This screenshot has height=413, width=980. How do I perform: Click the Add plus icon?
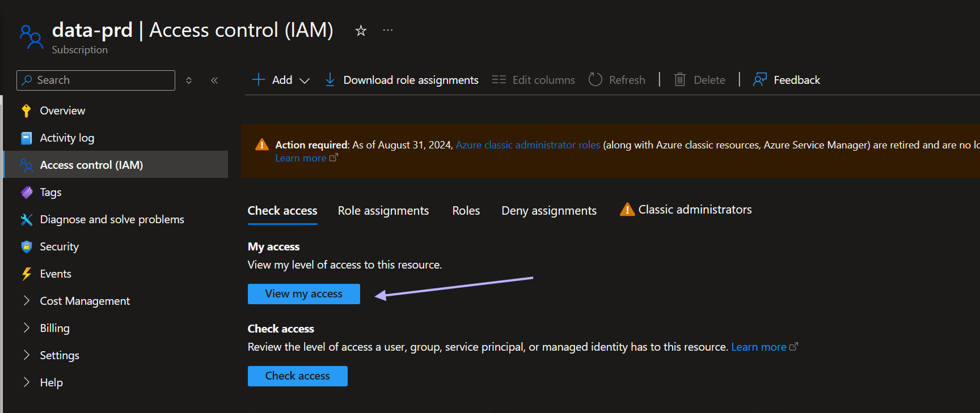(259, 79)
